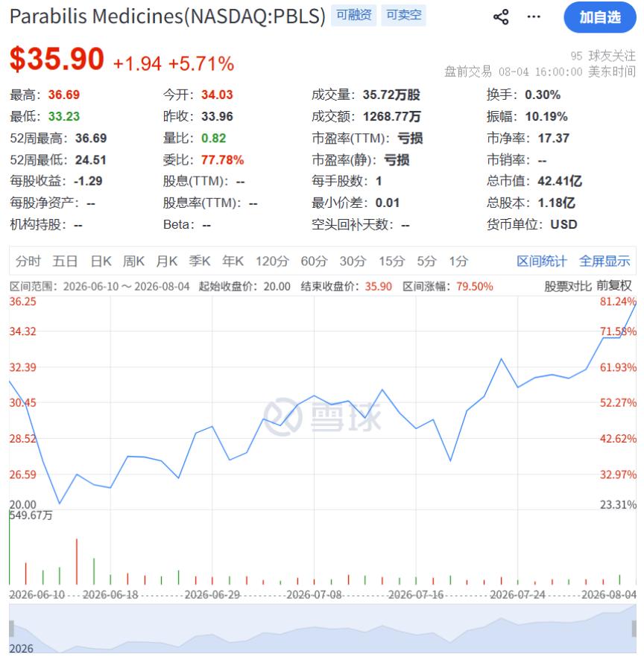The image size is (644, 657).
Task: Click the 每股收益 value -1.29
Action: click(x=88, y=181)
